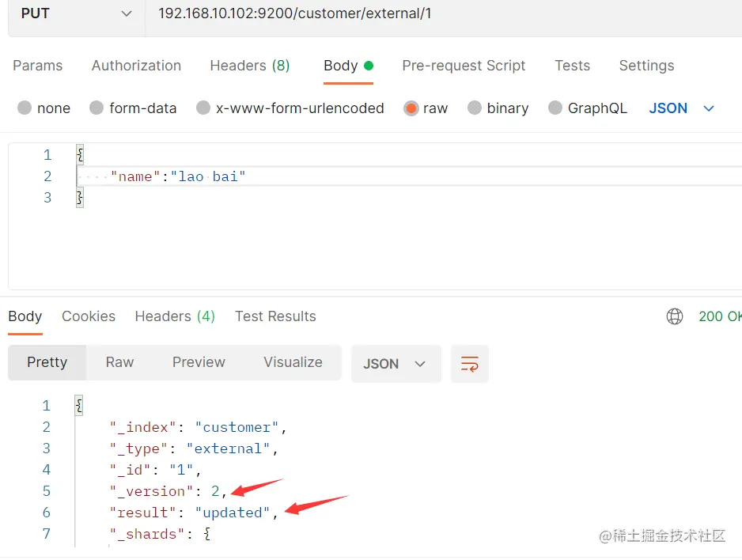Click the Visualize response button

(293, 362)
